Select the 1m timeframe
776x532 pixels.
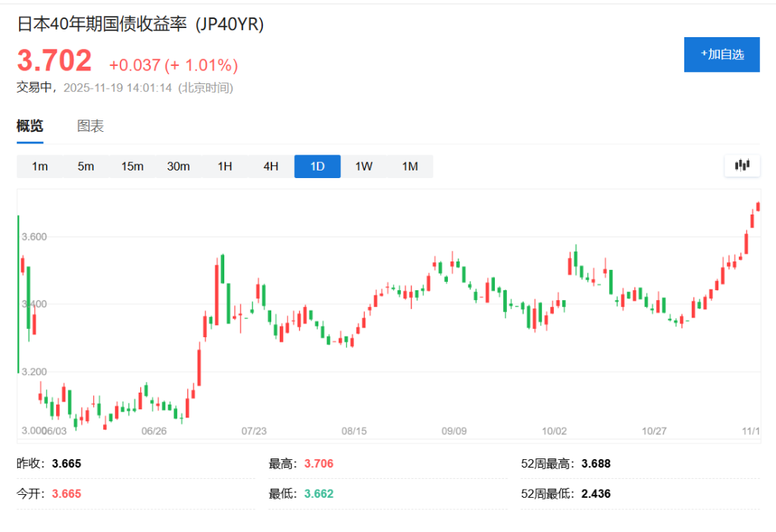click(39, 166)
